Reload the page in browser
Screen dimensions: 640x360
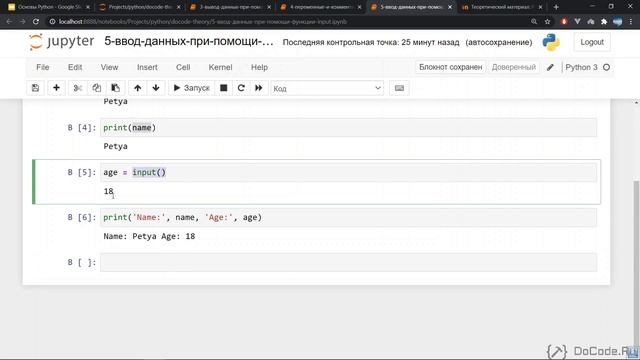click(x=36, y=22)
